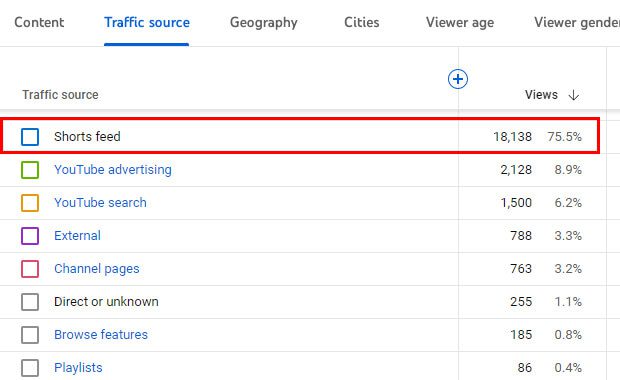Click the 185 views value
The image size is (620, 380).
[x=521, y=335]
